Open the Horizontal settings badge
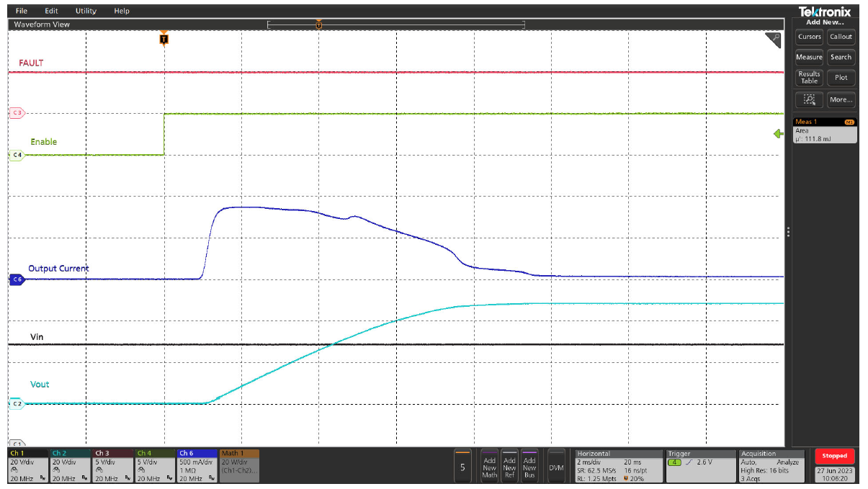This screenshot has height=489, width=868. coord(618,466)
